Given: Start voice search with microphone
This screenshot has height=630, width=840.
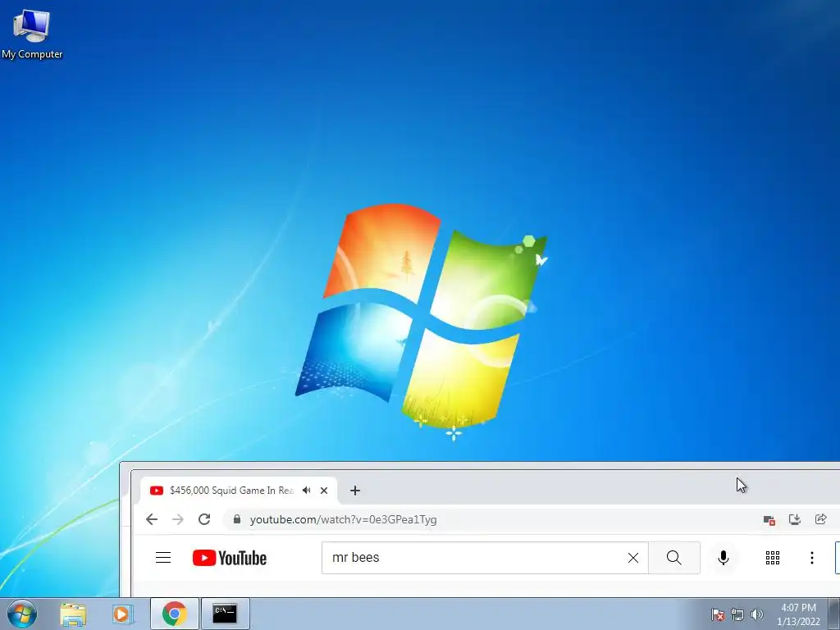Looking at the screenshot, I should (x=724, y=558).
